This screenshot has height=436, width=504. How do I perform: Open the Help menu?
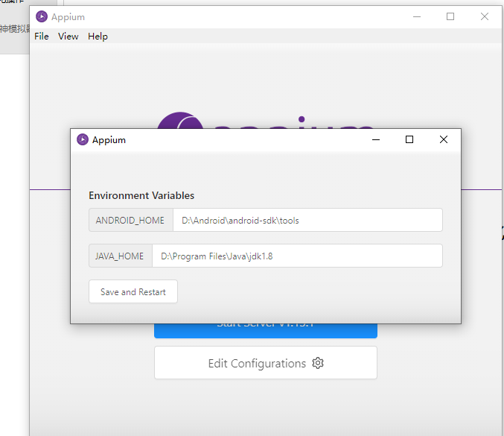98,36
